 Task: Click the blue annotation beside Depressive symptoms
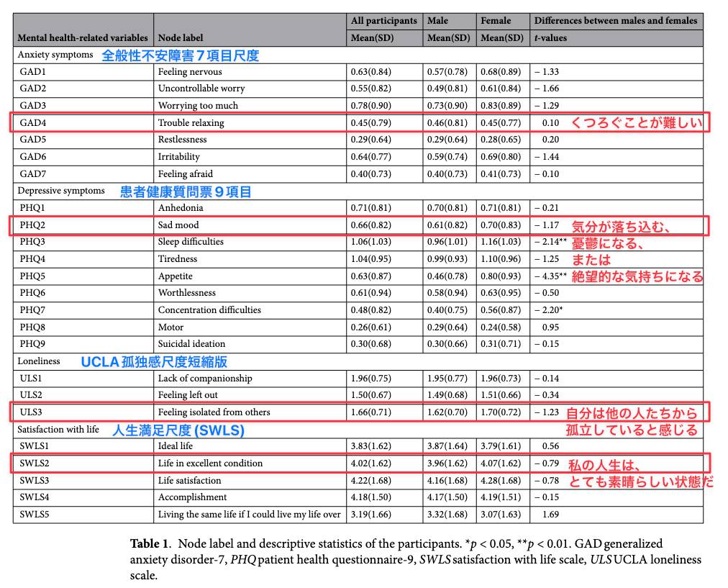coord(186,192)
